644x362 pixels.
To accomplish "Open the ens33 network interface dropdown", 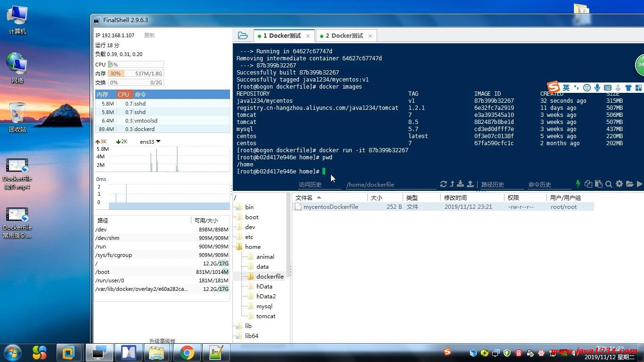I will coord(150,141).
